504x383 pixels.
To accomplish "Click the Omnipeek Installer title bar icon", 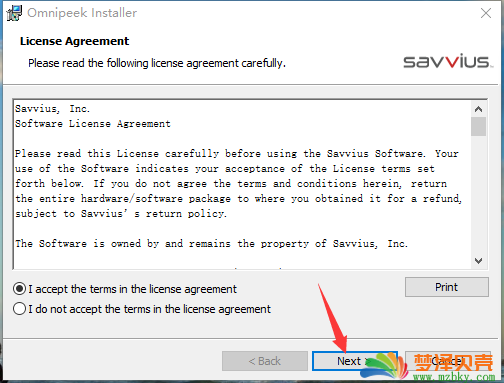I will tap(14, 13).
